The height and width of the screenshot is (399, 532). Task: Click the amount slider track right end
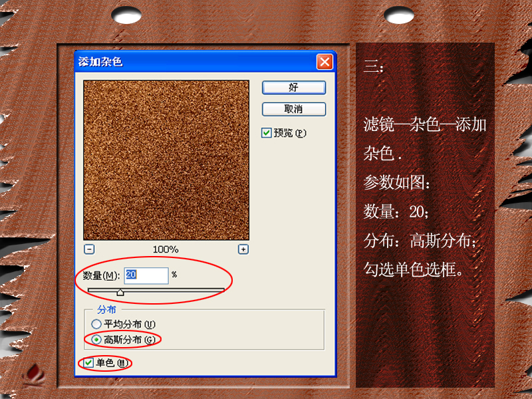222,290
